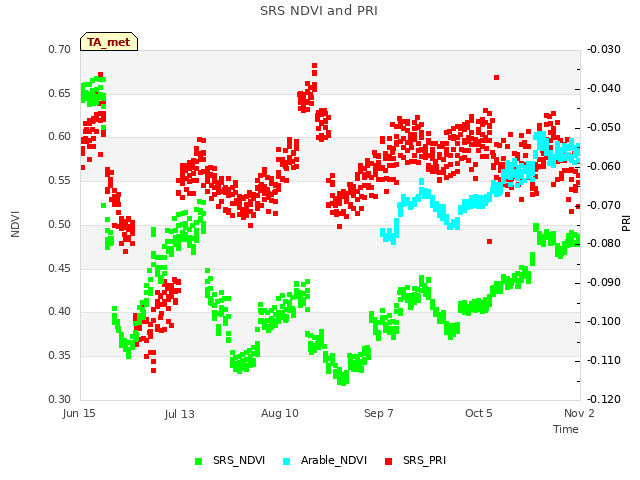Click the PRI right axis title
The height and width of the screenshot is (480, 640).
tap(626, 224)
